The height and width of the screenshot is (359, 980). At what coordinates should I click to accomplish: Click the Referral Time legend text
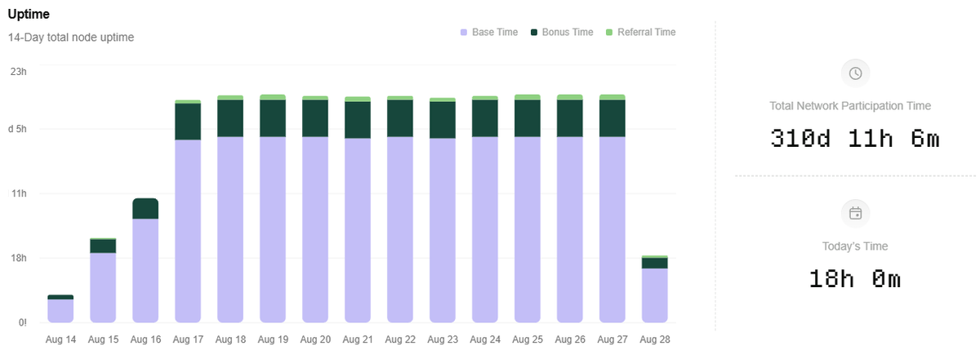coord(647,33)
